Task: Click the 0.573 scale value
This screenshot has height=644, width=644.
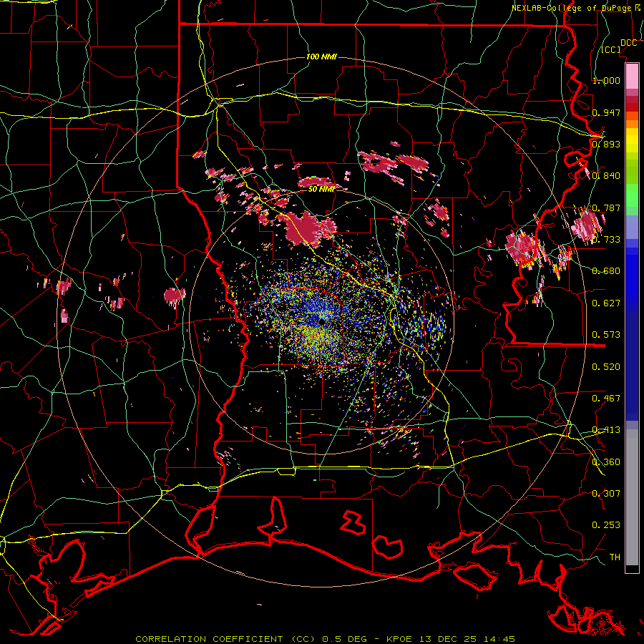Action: click(606, 335)
